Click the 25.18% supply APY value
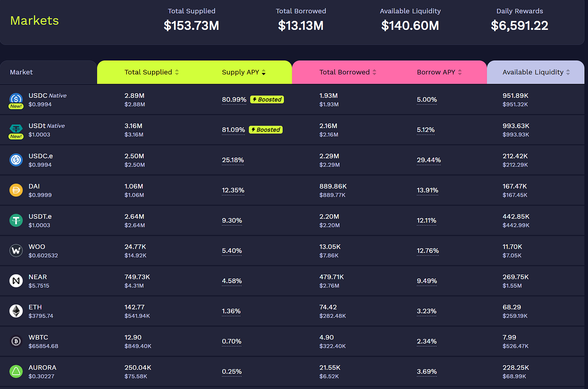588x389 pixels. (233, 160)
